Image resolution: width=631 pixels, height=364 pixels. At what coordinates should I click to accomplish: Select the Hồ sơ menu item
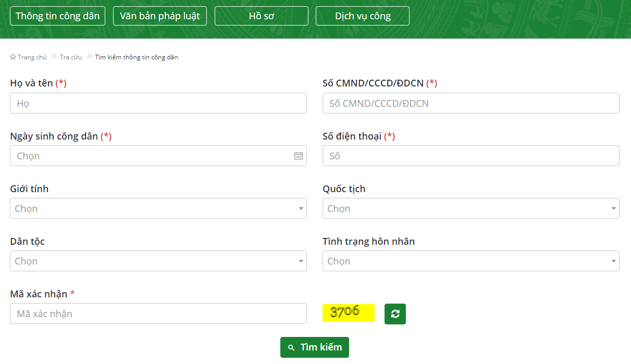261,16
